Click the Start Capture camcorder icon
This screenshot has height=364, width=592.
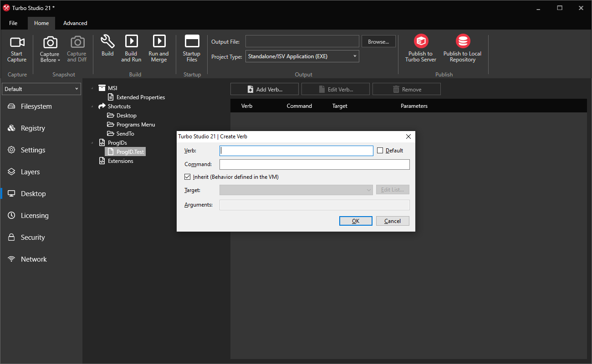(17, 43)
